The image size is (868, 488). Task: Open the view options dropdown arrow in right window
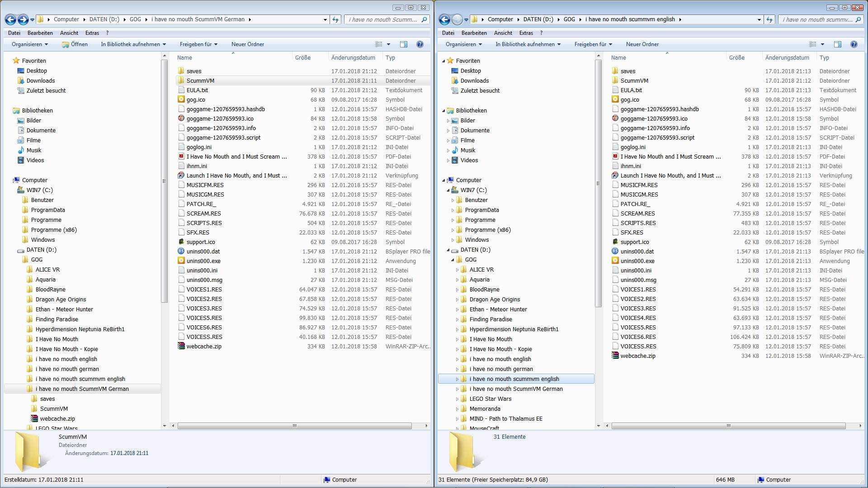(x=822, y=44)
